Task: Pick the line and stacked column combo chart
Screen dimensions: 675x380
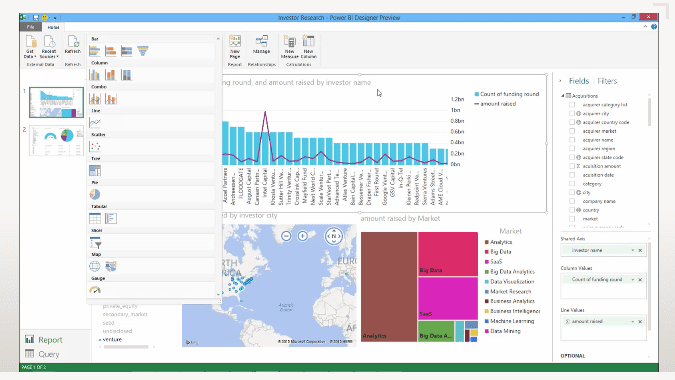Action: (111, 99)
